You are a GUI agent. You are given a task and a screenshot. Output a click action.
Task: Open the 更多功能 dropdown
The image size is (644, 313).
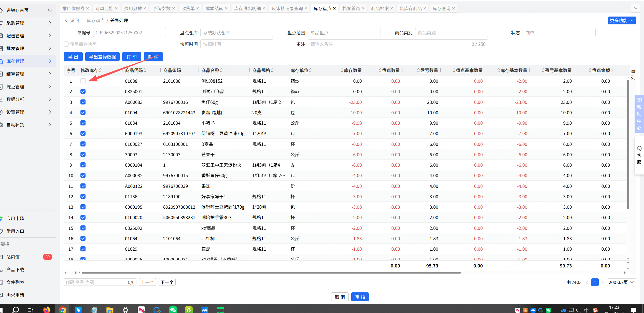(x=622, y=20)
